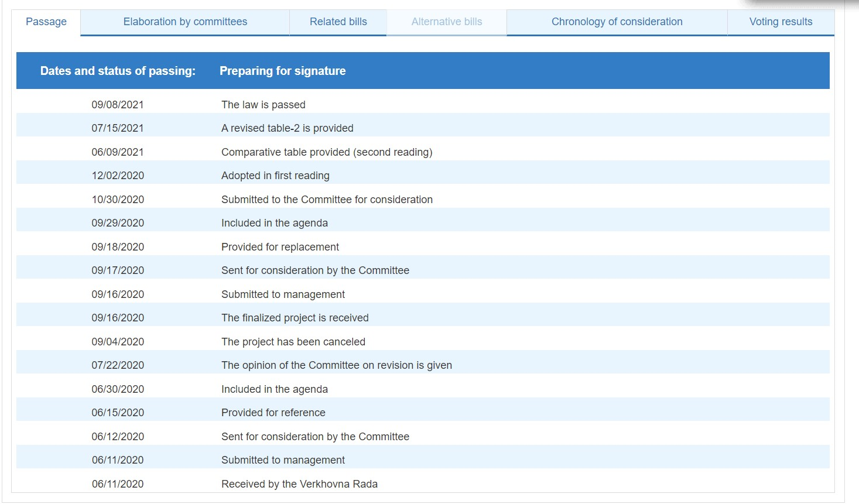Viewport: 859px width, 504px height.
Task: Click 'Included in the agenda' dated 06/30/2020
Action: point(275,389)
